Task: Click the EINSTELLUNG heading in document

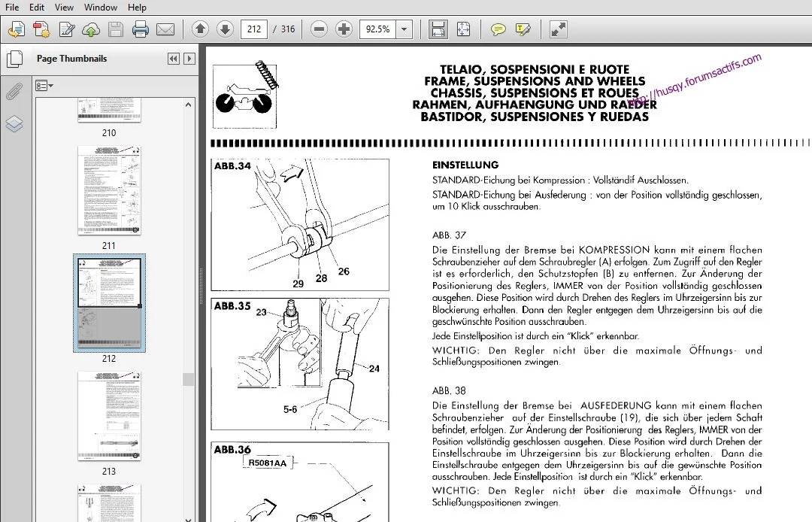Action: (465, 165)
